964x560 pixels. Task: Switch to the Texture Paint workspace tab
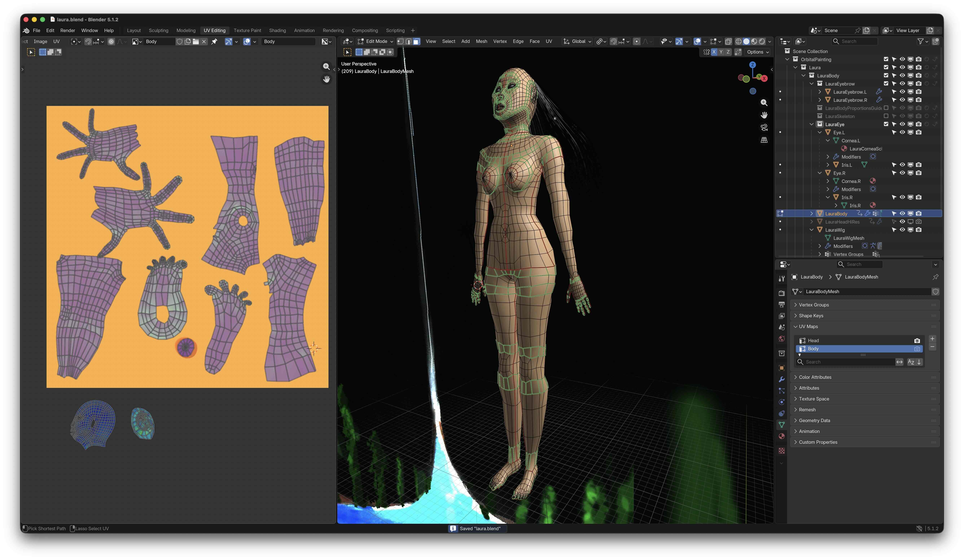[247, 31]
